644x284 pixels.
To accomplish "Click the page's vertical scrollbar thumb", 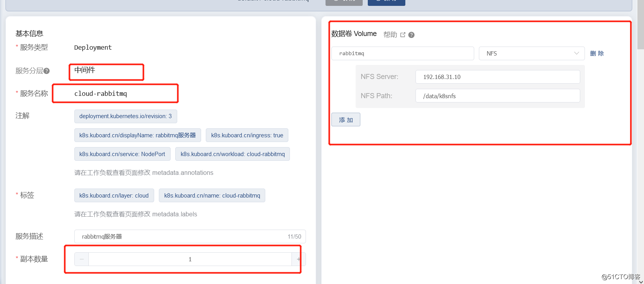I will [641, 24].
